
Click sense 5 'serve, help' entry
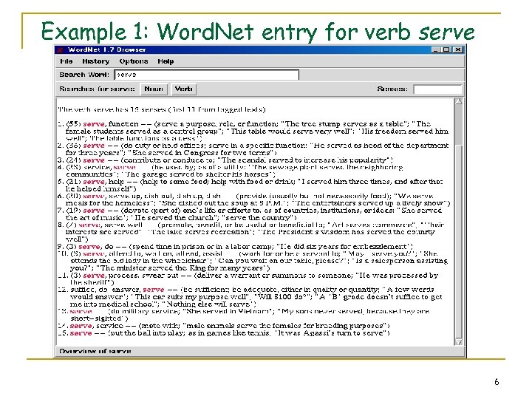pos(250,185)
